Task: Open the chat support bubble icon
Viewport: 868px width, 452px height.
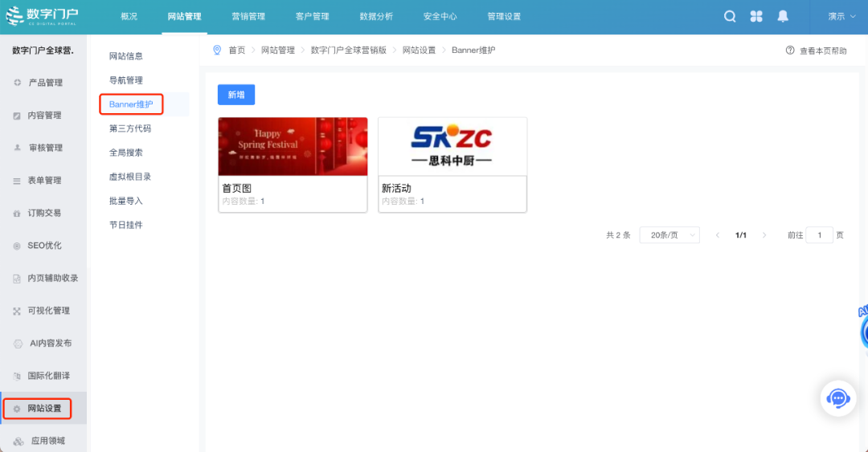Action: (x=838, y=398)
